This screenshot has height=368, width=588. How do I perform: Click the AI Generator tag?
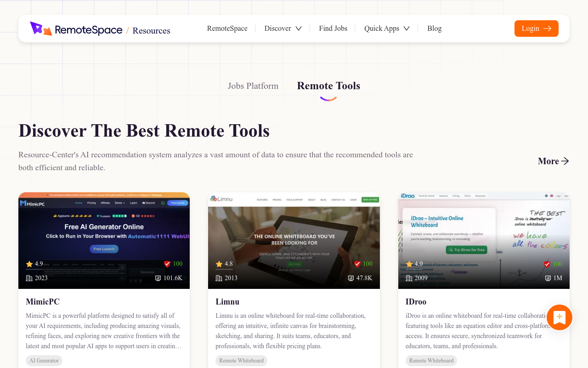pyautogui.click(x=44, y=361)
